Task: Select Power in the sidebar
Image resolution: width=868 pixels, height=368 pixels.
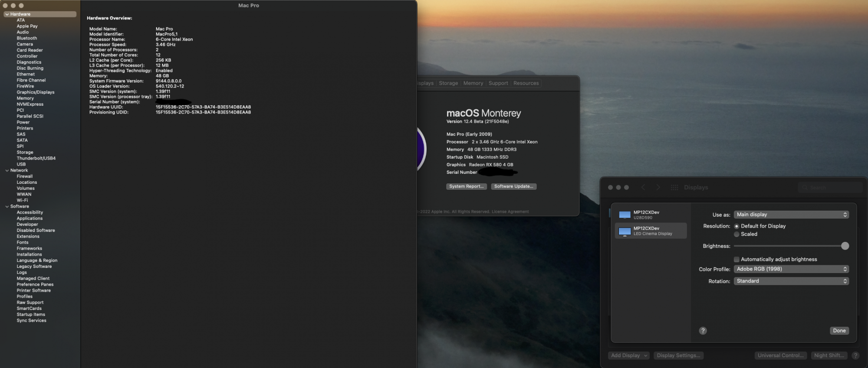Action: tap(23, 122)
